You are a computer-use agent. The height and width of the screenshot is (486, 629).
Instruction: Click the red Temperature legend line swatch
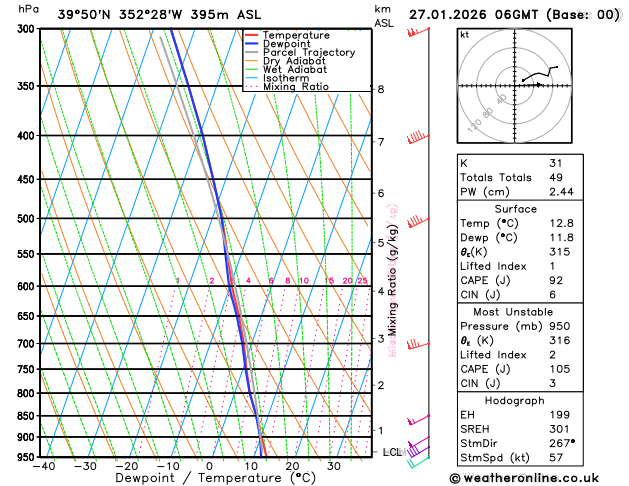pyautogui.click(x=252, y=35)
